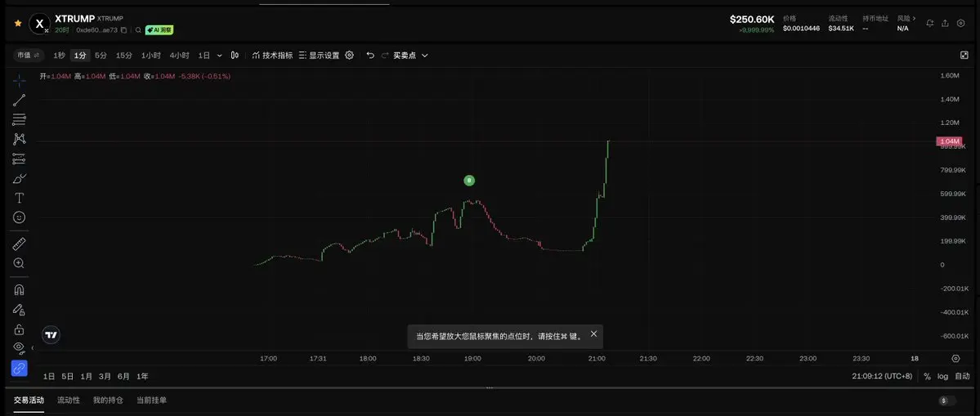This screenshot has width=980, height=416.
Task: Select the 5分 timeframe
Action: (x=101, y=56)
